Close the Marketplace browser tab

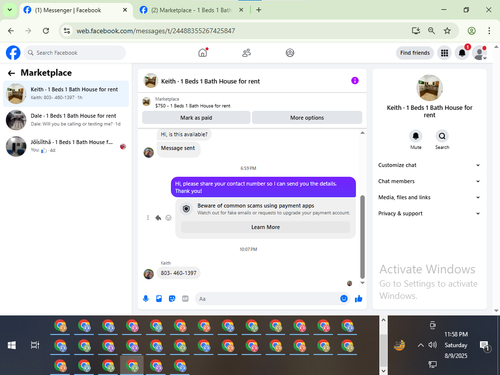pos(241,10)
